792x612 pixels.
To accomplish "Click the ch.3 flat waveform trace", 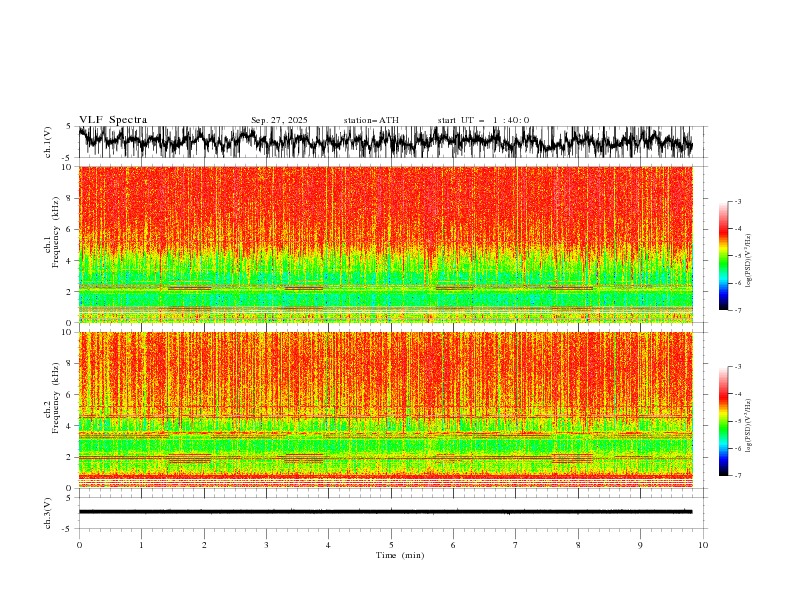I will coord(386,512).
